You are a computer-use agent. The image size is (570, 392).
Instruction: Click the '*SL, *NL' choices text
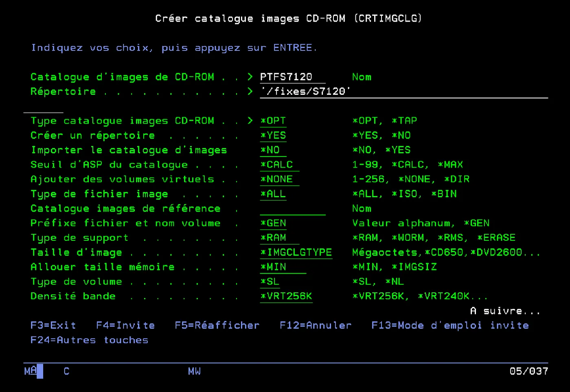pos(378,282)
